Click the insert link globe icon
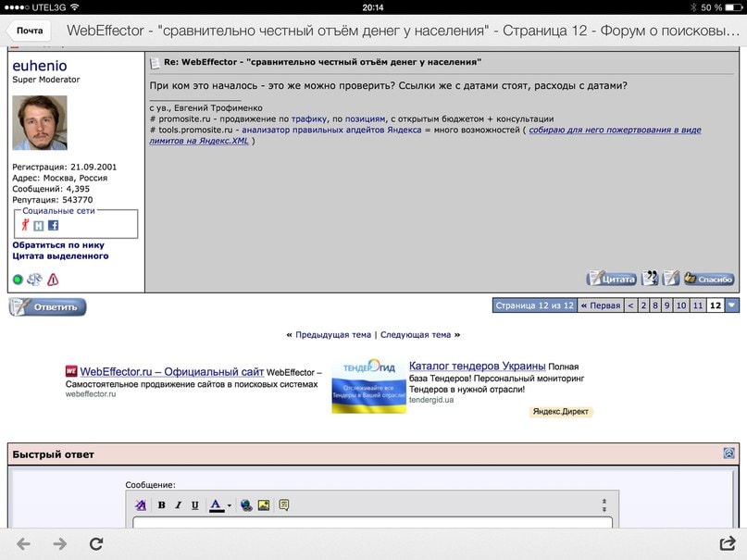Image resolution: width=747 pixels, height=560 pixels. (x=246, y=505)
